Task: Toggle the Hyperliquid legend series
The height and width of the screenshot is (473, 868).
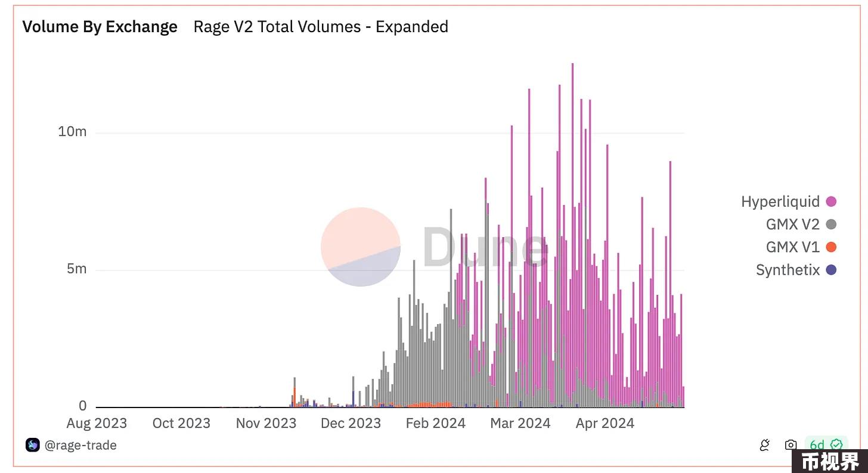Action: pyautogui.click(x=788, y=201)
